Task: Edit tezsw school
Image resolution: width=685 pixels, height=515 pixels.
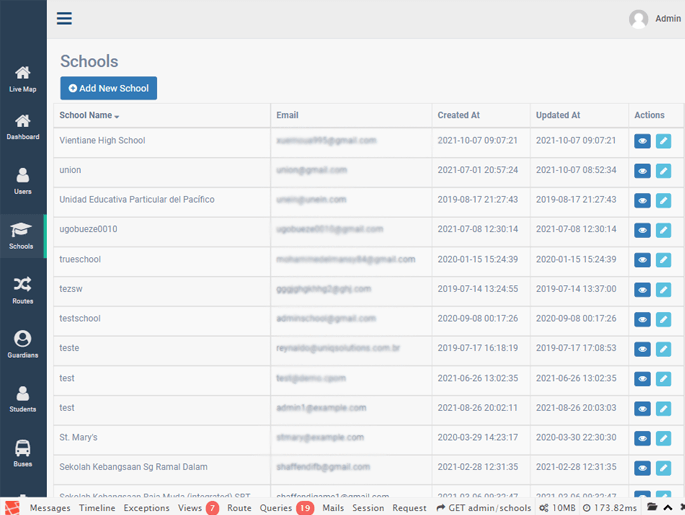Action: click(663, 290)
